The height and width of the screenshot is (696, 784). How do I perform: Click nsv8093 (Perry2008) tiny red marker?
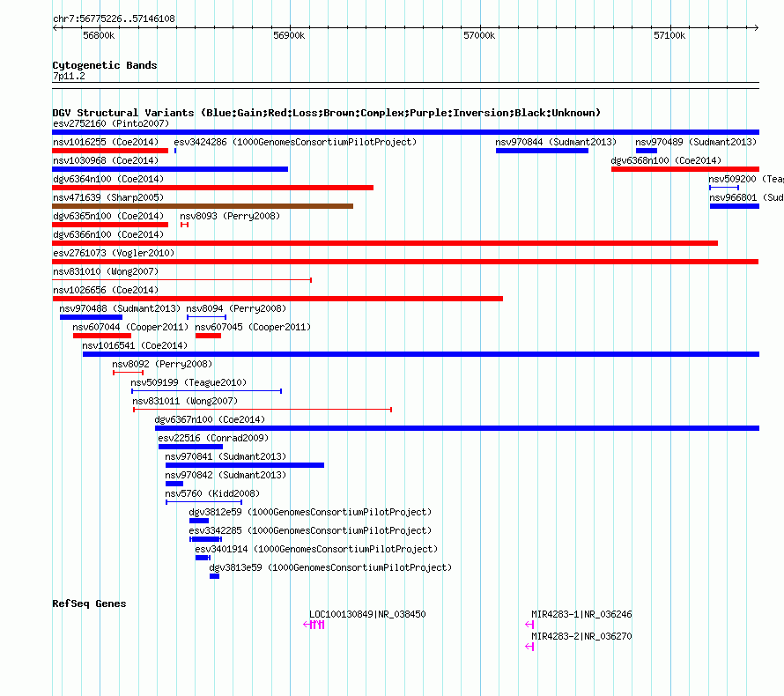[x=184, y=225]
